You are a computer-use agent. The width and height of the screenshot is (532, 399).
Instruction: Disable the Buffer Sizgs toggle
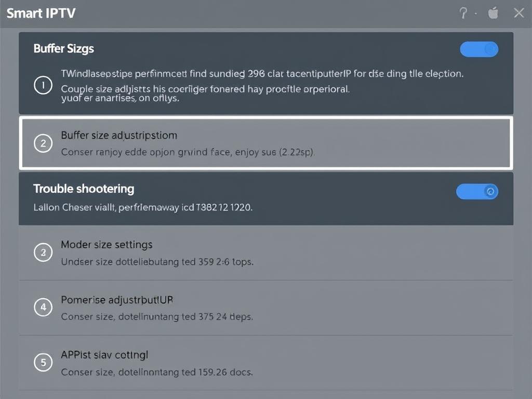tap(478, 49)
